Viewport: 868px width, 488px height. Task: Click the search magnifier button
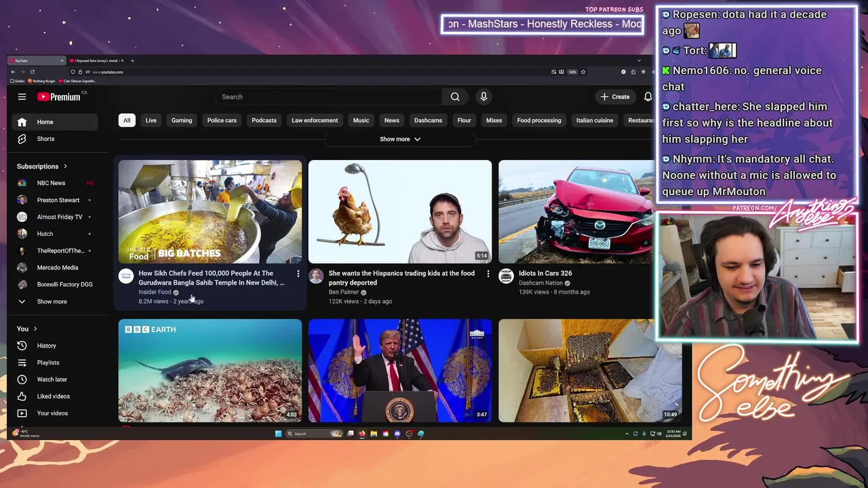pyautogui.click(x=455, y=97)
